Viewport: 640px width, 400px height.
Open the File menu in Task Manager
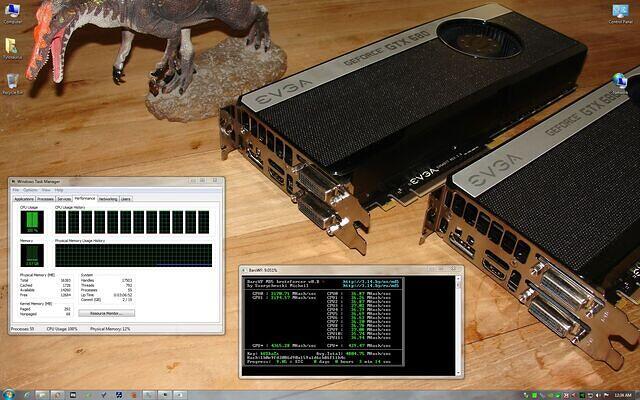15,190
